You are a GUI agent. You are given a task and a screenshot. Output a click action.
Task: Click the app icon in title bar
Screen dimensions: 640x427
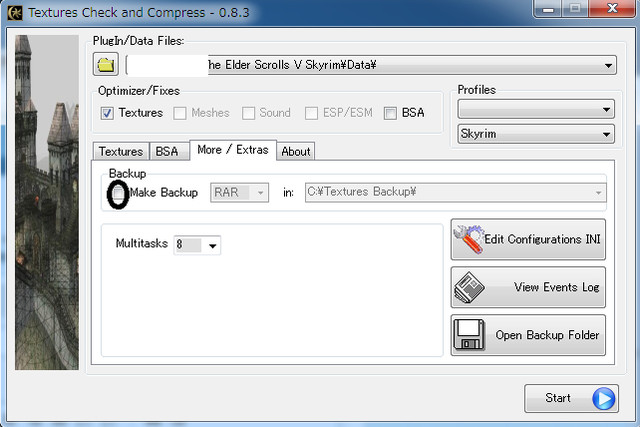point(15,13)
